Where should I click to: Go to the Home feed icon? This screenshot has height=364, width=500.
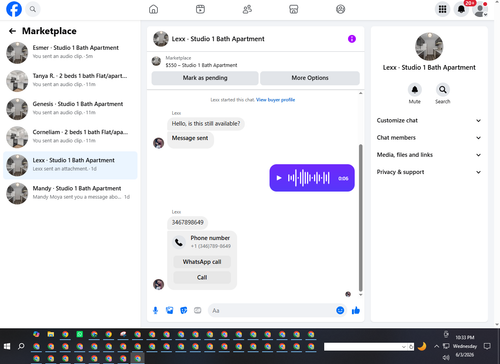(x=153, y=9)
